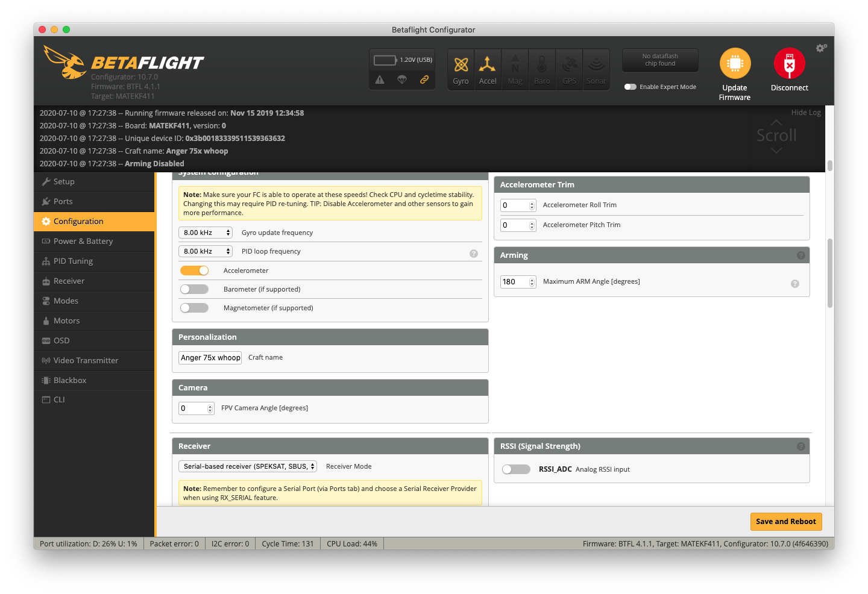
Task: Select the Configuration tab
Action: [x=95, y=221]
